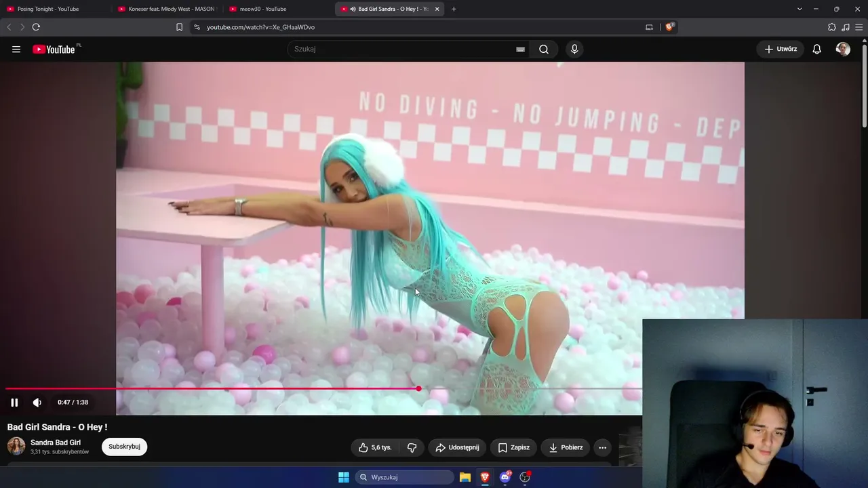Viewport: 868px width, 488px height.
Task: Like the video with 5,6 tys.
Action: (x=375, y=447)
